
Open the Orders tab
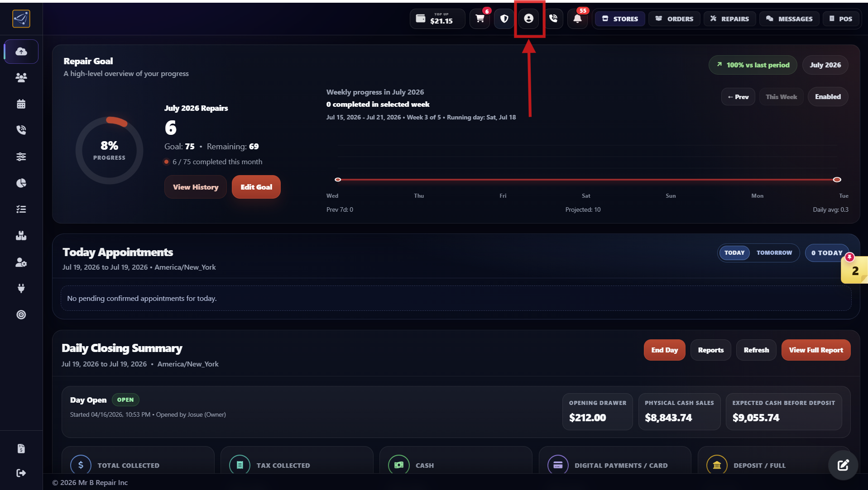pos(674,19)
